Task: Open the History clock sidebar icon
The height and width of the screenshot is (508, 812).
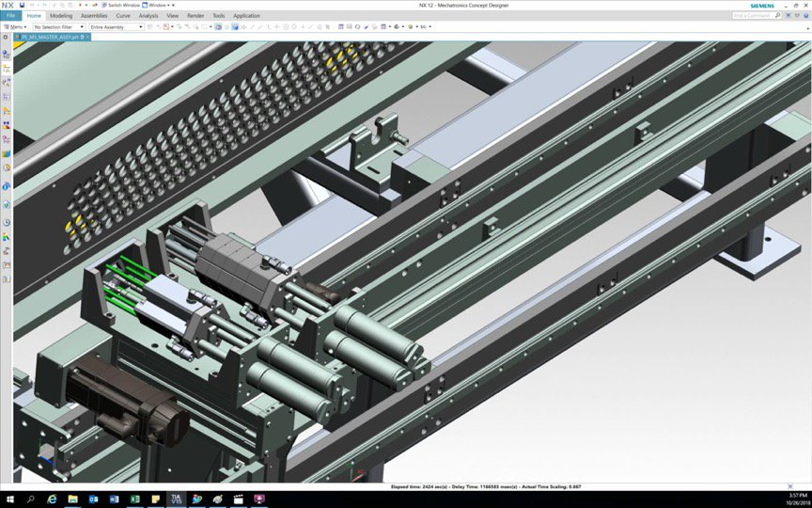Action: coord(7,222)
